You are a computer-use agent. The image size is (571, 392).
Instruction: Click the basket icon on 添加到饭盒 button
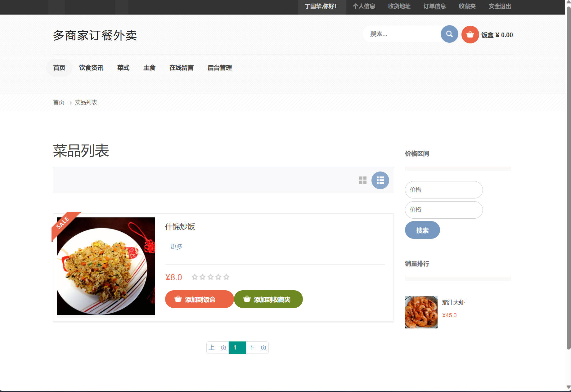[178, 299]
